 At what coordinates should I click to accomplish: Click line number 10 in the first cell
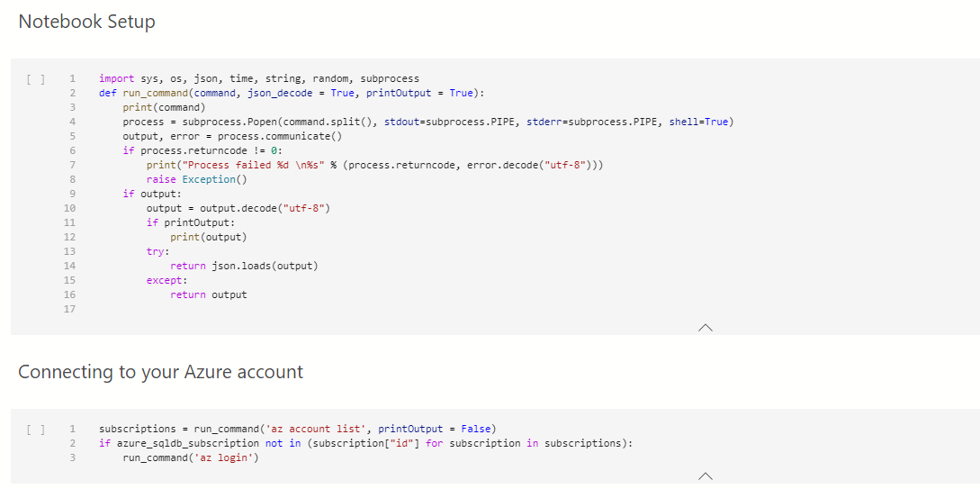[70, 208]
